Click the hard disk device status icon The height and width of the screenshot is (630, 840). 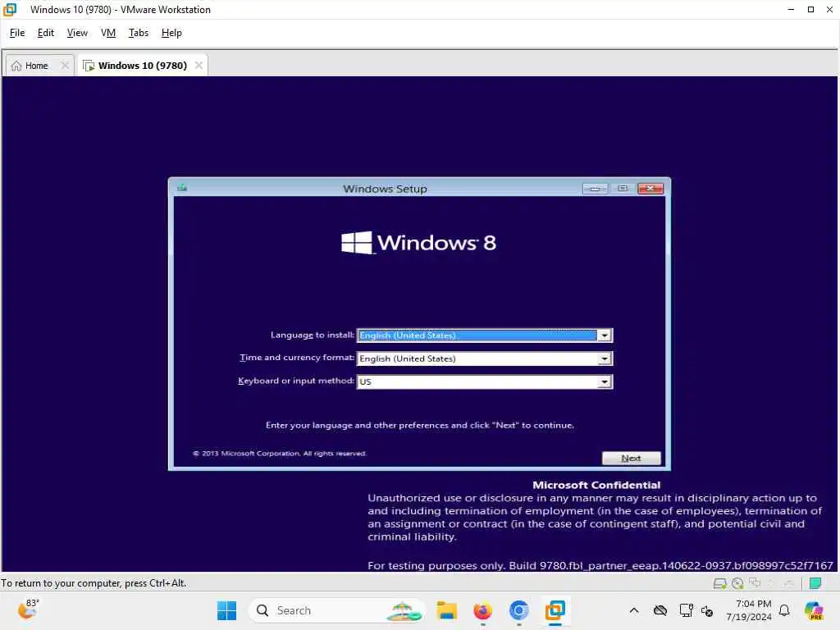coord(720,583)
